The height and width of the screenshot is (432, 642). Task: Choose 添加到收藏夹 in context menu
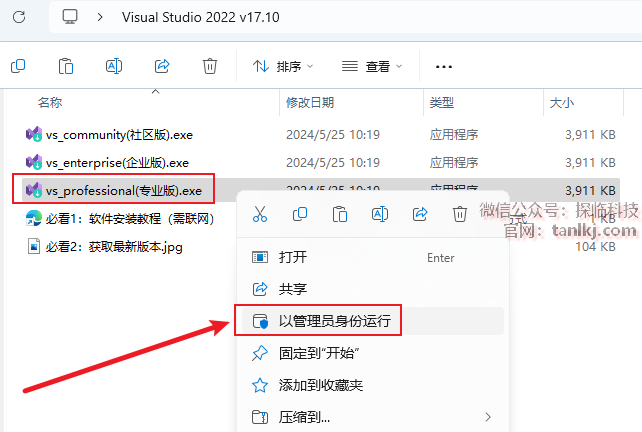pos(373,385)
